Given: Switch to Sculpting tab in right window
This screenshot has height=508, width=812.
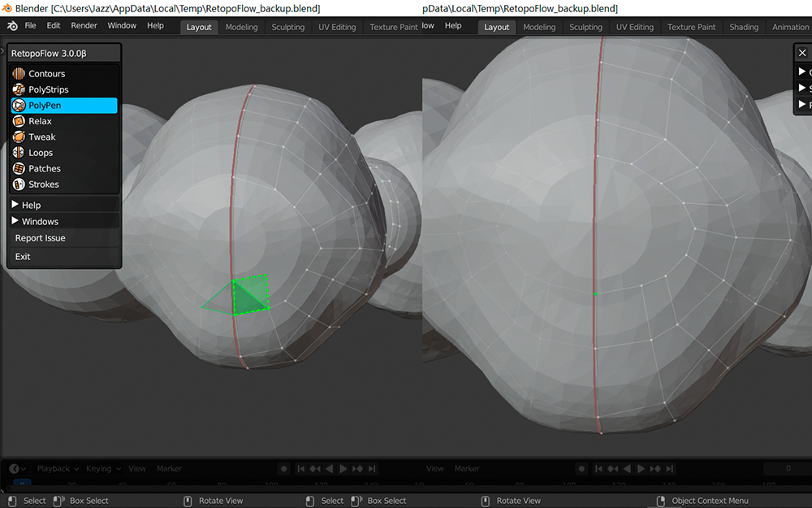Looking at the screenshot, I should click(585, 27).
